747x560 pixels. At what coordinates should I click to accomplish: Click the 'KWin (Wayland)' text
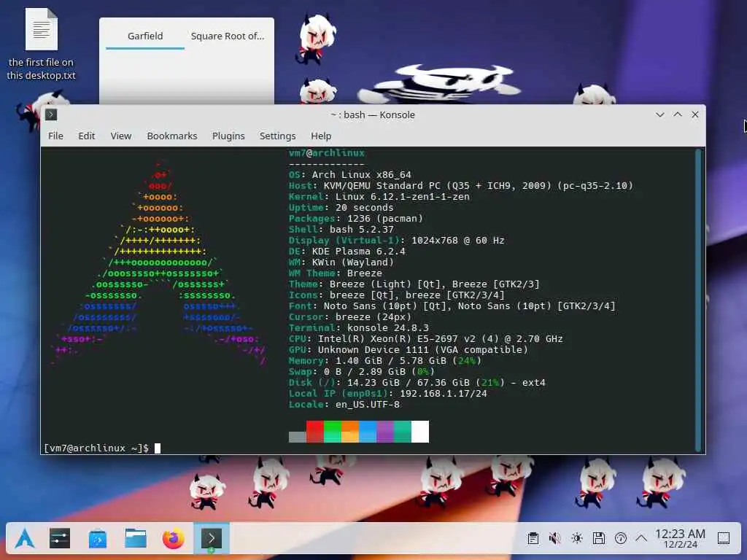(x=353, y=262)
